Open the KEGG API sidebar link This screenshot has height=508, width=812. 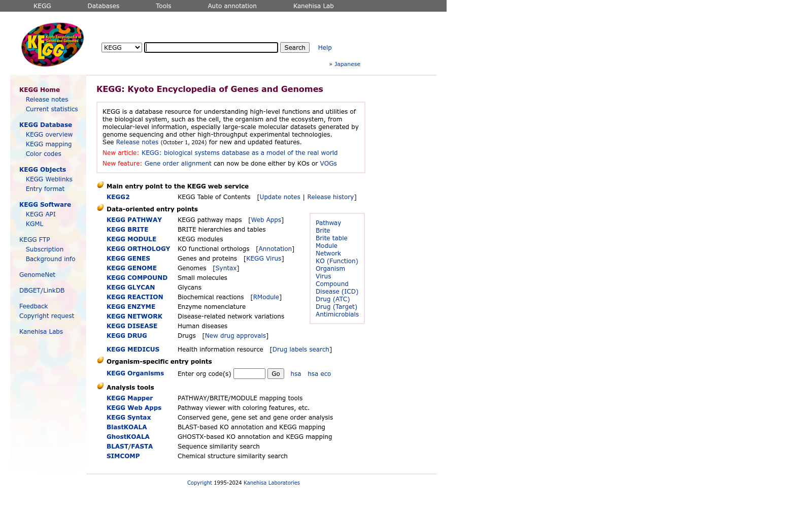41,214
